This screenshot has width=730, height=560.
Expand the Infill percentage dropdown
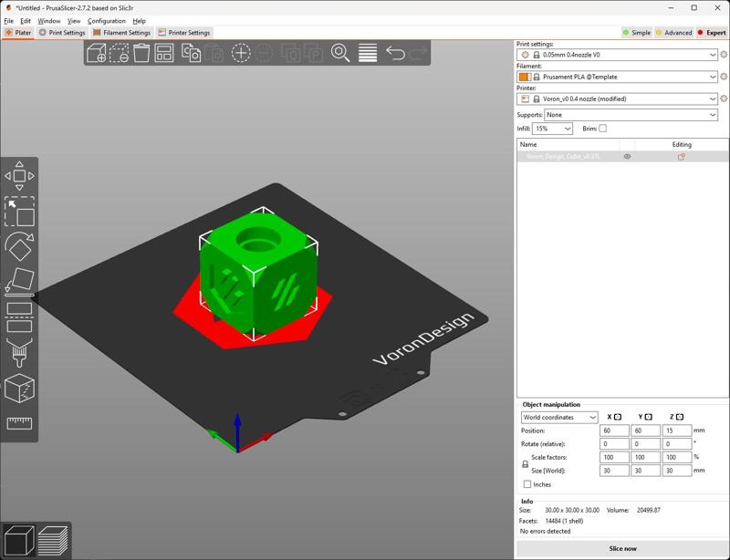click(567, 129)
